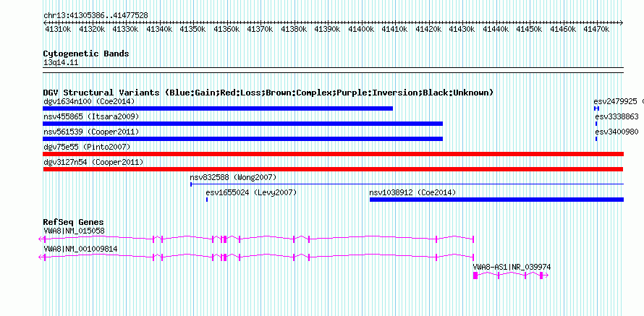
Task: Select the nsv561539 (Cooper2011) gain bar
Action: pyautogui.click(x=242, y=139)
